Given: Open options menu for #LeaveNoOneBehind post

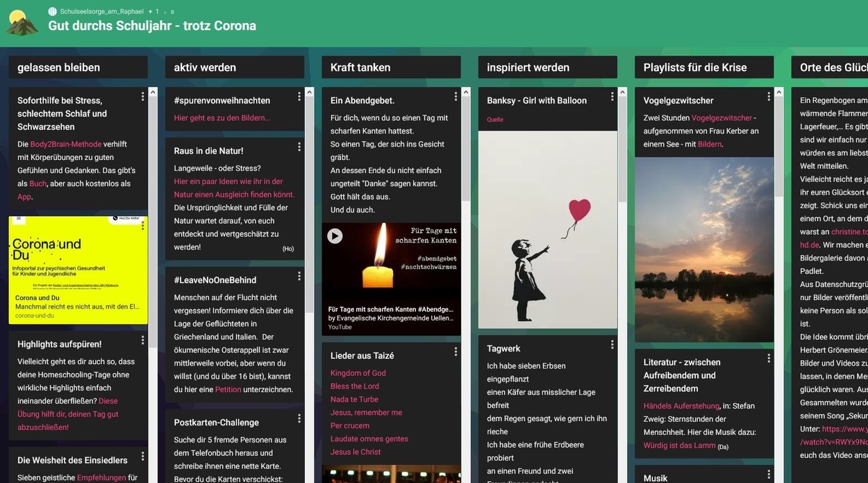Looking at the screenshot, I should (x=299, y=276).
